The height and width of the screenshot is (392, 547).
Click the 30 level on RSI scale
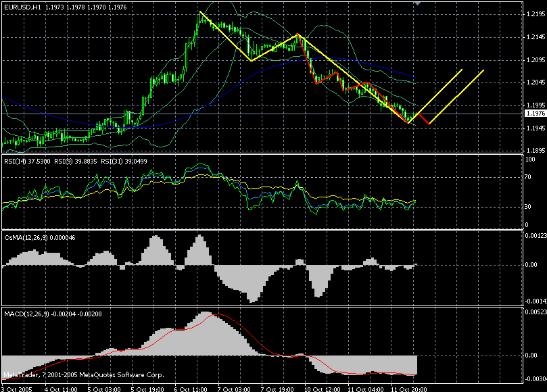tap(528, 207)
